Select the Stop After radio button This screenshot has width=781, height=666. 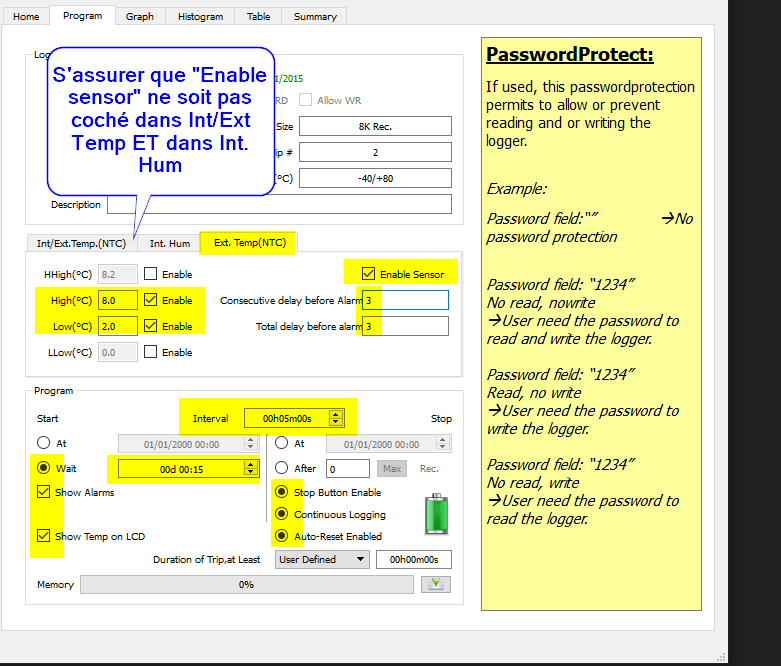point(281,468)
